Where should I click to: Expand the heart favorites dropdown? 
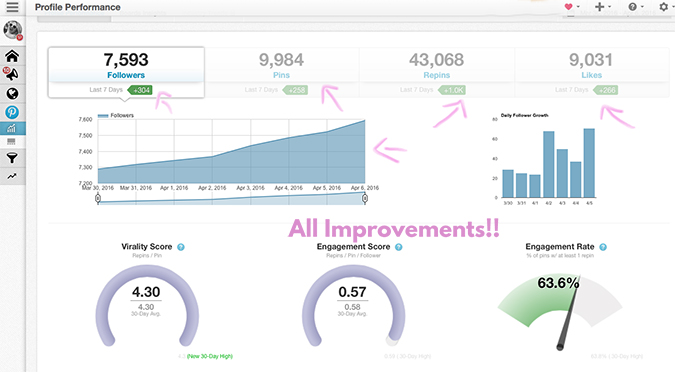point(572,6)
